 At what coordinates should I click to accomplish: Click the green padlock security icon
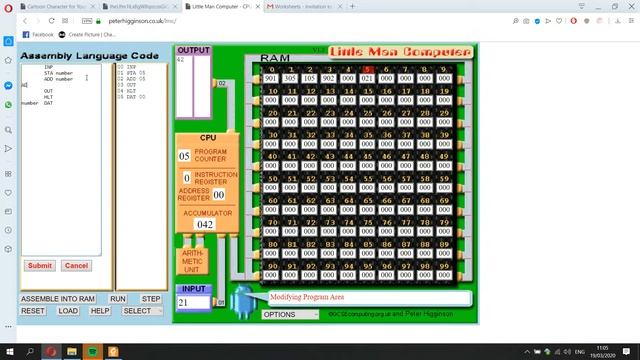(x=98, y=21)
